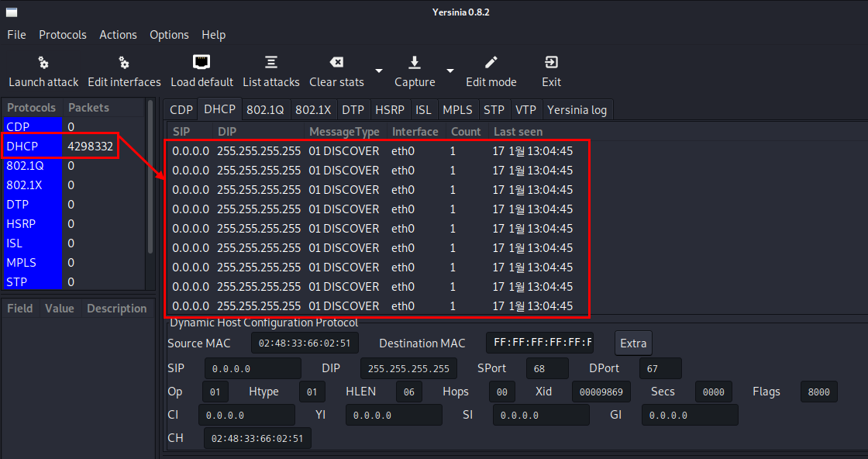
Task: Click the Packets column header
Action: point(104,108)
